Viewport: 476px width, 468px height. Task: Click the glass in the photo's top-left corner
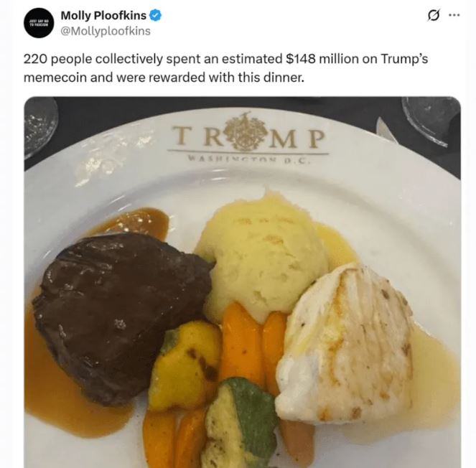click(40, 126)
